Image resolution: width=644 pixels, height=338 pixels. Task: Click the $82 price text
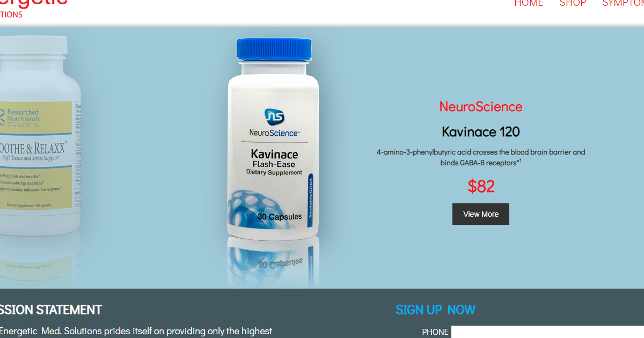click(481, 186)
